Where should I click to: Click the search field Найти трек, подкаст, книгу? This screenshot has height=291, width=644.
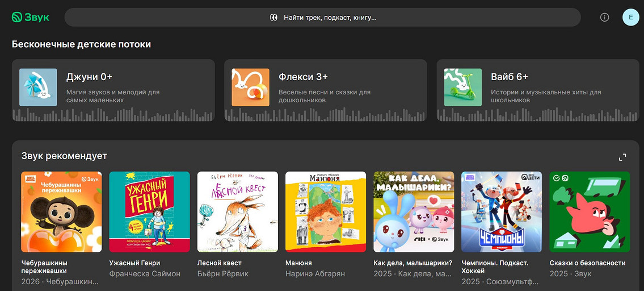pyautogui.click(x=322, y=17)
